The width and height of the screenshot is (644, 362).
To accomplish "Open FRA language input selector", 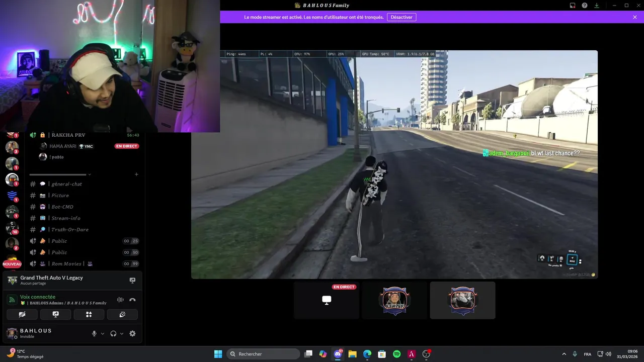I will point(588,354).
